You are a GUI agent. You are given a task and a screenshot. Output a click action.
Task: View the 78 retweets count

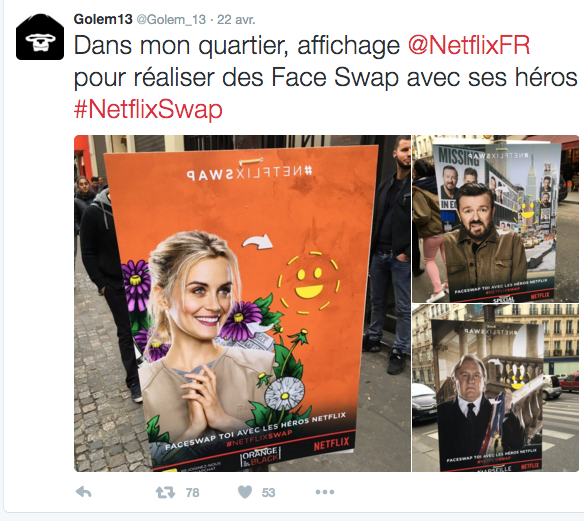point(192,493)
